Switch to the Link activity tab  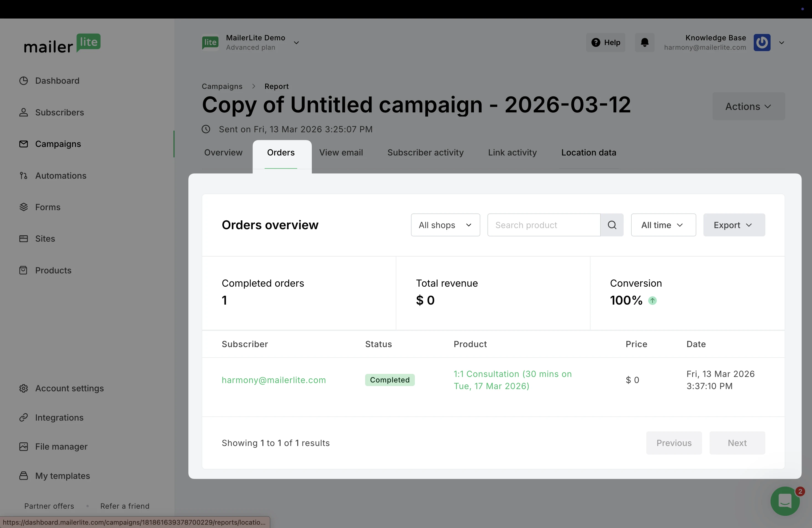coord(512,153)
